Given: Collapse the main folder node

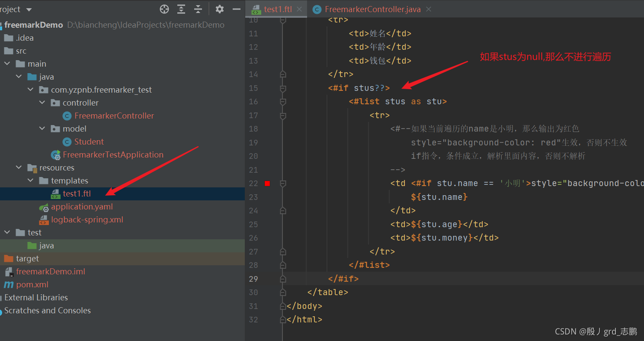Looking at the screenshot, I should [x=7, y=64].
